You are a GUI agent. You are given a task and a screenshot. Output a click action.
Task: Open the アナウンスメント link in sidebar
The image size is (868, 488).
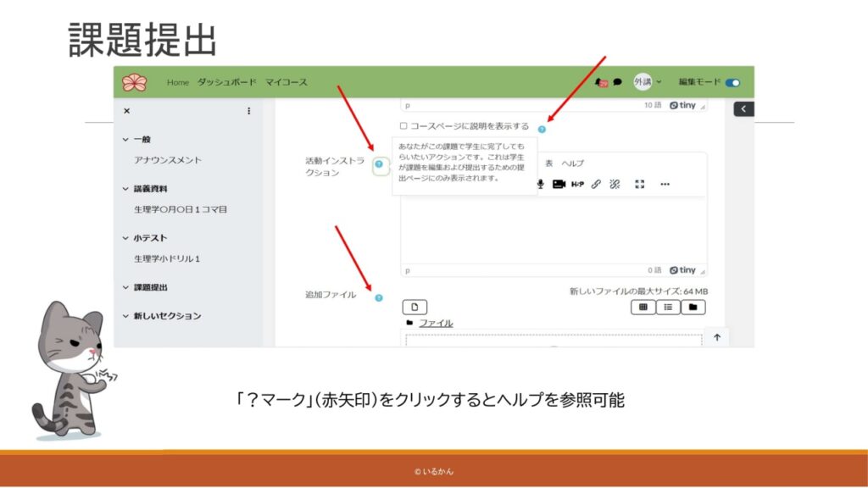[x=168, y=159]
